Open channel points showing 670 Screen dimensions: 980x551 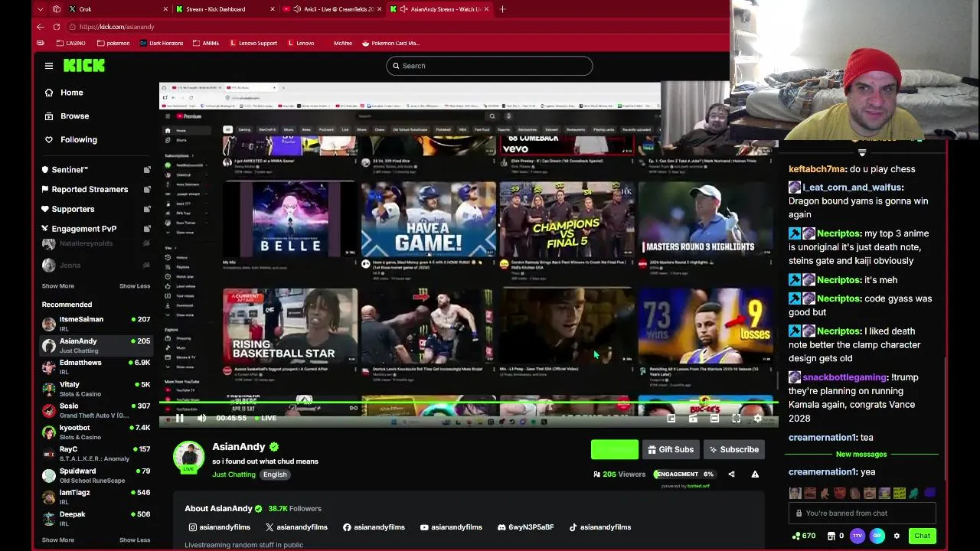[804, 536]
